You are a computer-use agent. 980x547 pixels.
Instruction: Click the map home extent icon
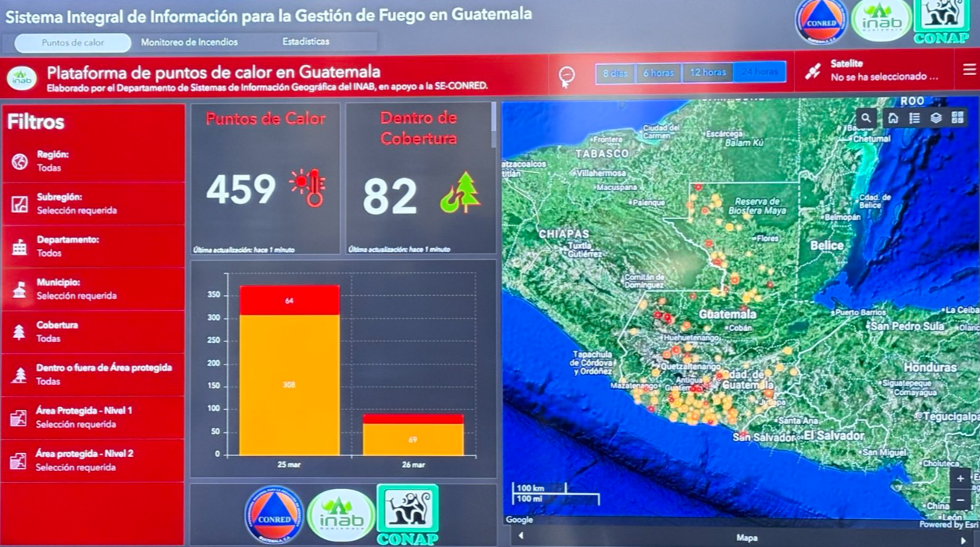click(893, 118)
